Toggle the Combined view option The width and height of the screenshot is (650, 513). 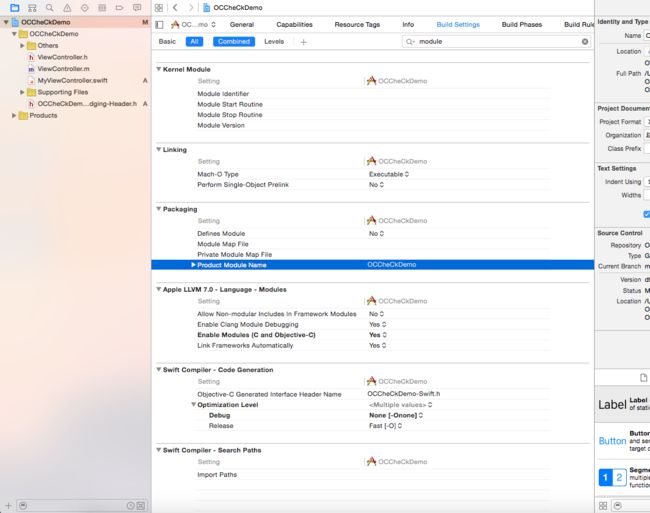(x=234, y=41)
